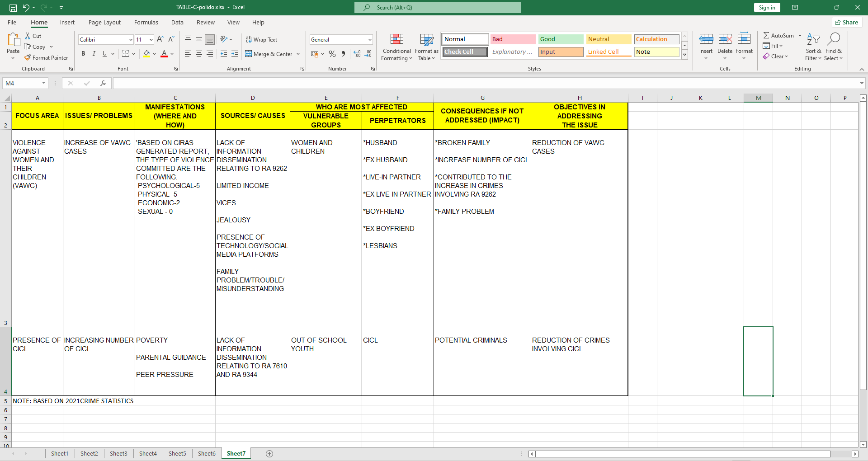Image resolution: width=868 pixels, height=461 pixels.
Task: Add a new sheet with the plus button
Action: [x=269, y=454]
